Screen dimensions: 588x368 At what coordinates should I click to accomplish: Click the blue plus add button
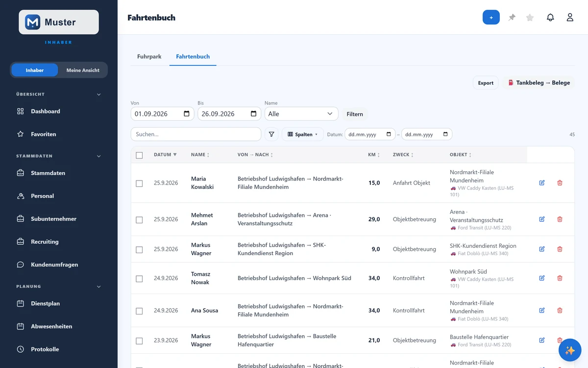click(491, 18)
